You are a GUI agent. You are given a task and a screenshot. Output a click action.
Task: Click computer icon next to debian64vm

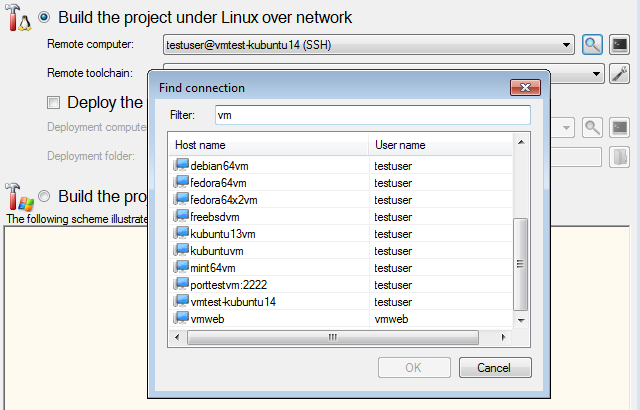point(181,165)
